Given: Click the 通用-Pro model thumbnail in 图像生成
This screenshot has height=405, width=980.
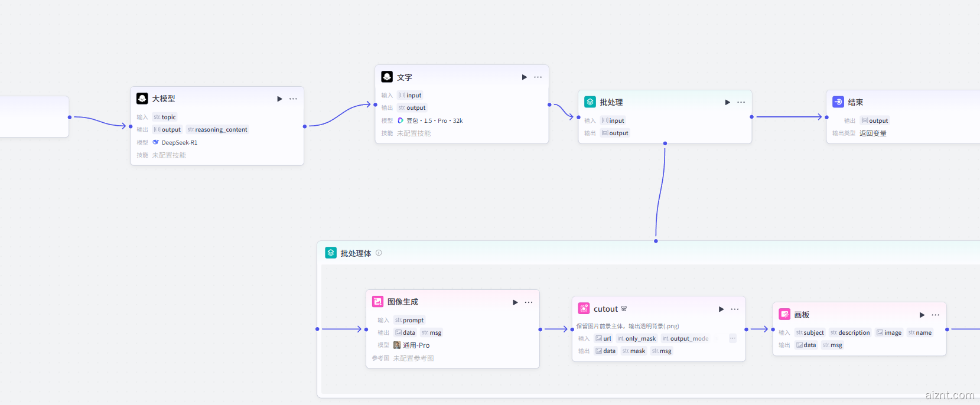Looking at the screenshot, I should coord(397,345).
